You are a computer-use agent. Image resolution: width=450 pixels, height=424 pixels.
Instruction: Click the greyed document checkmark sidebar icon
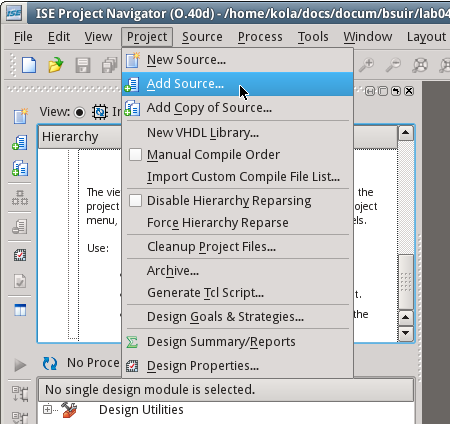click(x=20, y=281)
